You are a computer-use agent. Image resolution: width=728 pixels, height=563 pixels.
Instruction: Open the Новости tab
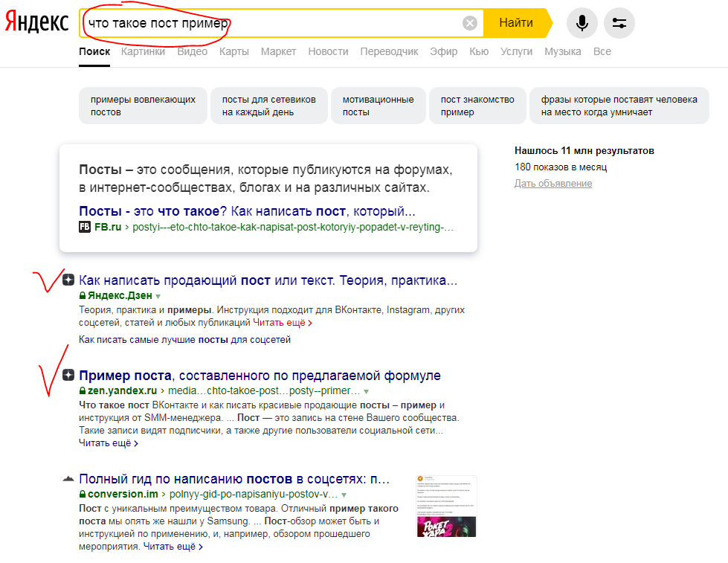click(x=328, y=51)
